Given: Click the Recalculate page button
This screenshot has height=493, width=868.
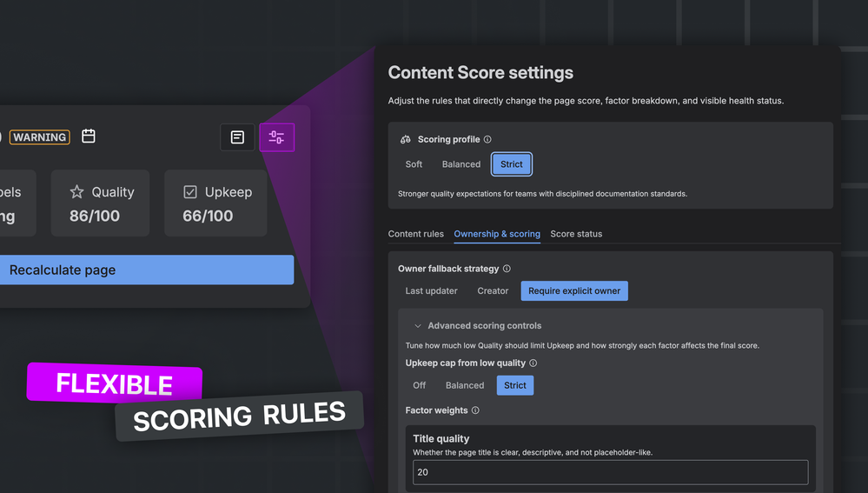Looking at the screenshot, I should tap(147, 270).
